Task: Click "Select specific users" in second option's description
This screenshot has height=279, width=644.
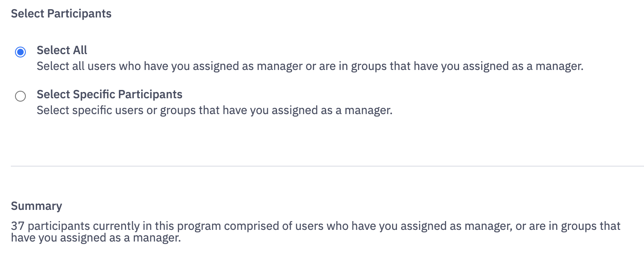Action: pyautogui.click(x=87, y=111)
